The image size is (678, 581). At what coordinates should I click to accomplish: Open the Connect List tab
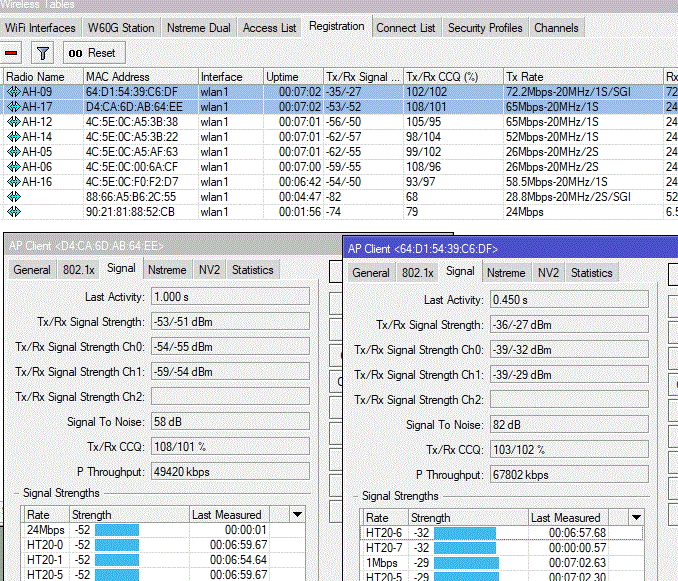click(x=406, y=28)
